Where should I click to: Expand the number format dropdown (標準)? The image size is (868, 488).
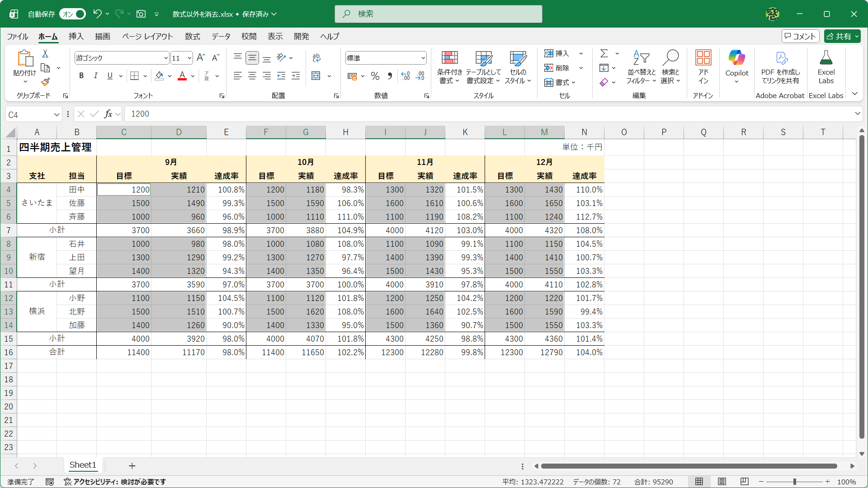423,58
